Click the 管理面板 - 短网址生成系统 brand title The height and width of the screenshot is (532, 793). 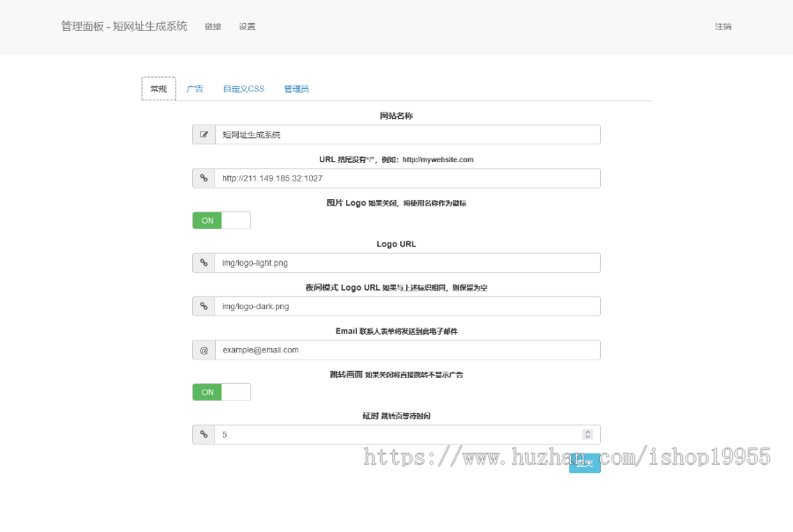(124, 26)
